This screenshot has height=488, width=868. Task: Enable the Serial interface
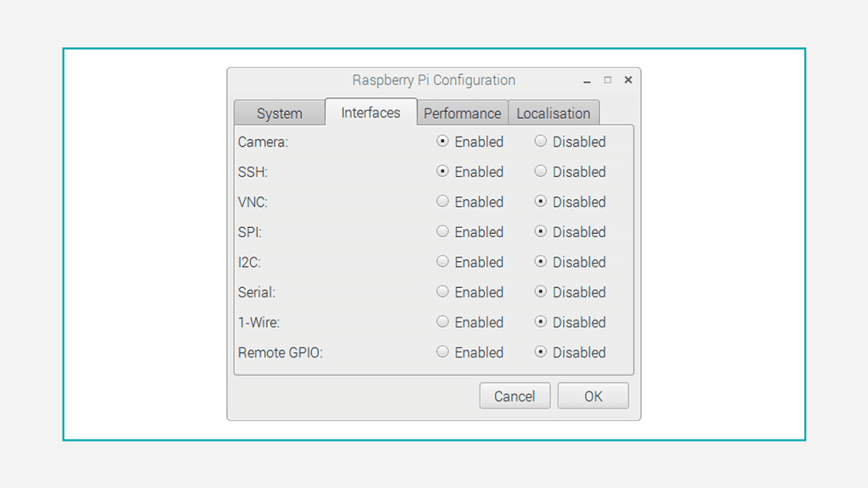point(442,291)
